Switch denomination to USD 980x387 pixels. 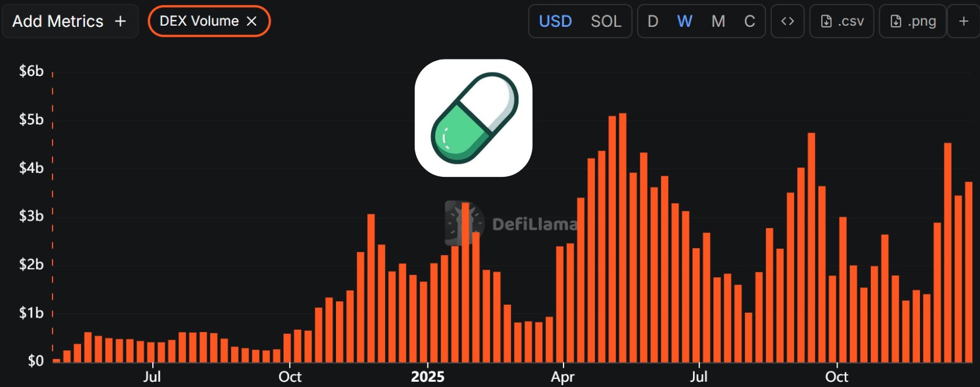[555, 22]
